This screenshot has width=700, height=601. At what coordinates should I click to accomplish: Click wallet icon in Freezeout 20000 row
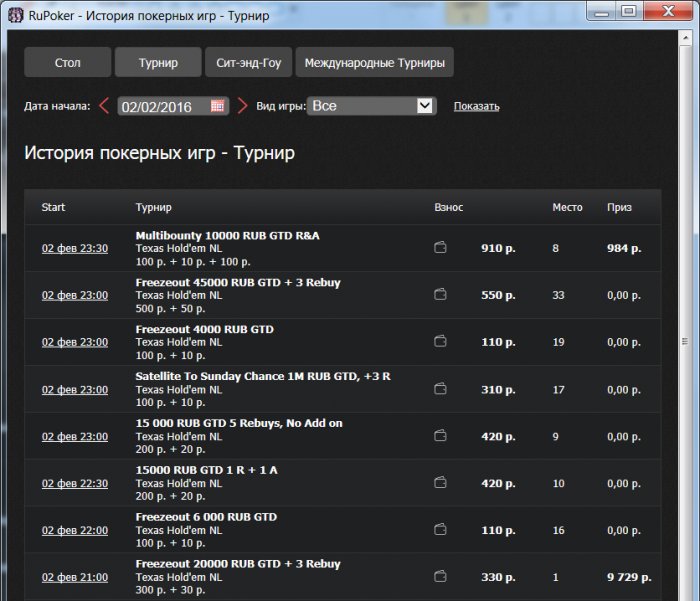[440, 576]
